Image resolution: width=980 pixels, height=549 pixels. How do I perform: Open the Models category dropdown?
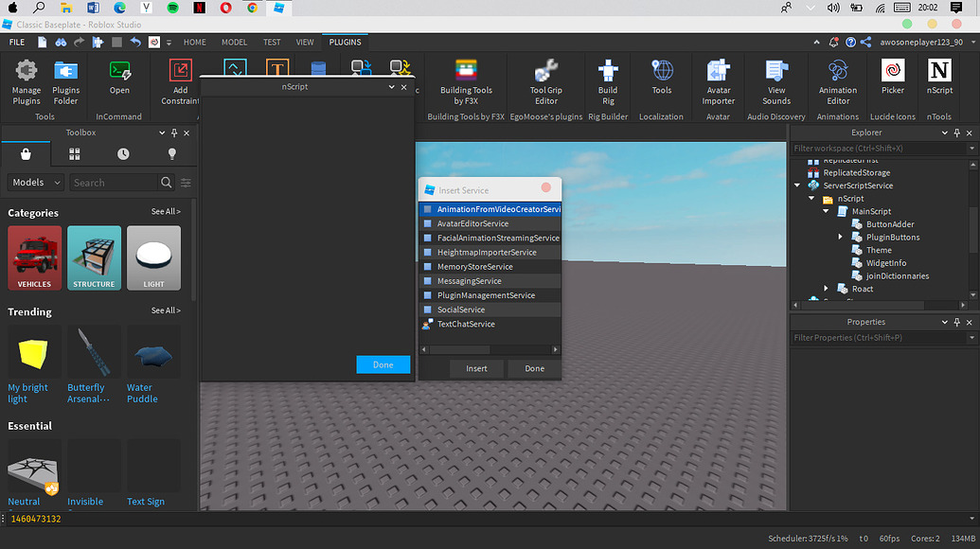pyautogui.click(x=36, y=183)
